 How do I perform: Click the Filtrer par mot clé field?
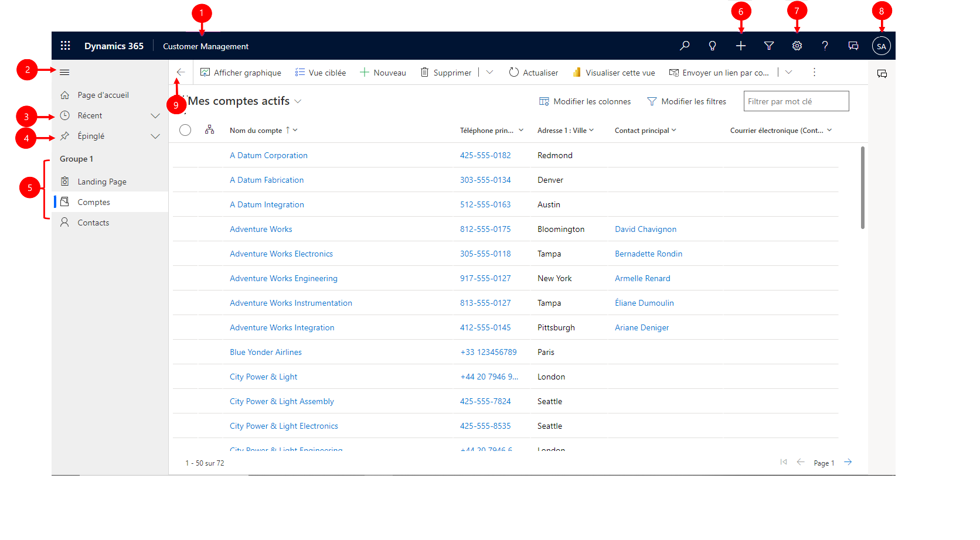click(x=796, y=101)
